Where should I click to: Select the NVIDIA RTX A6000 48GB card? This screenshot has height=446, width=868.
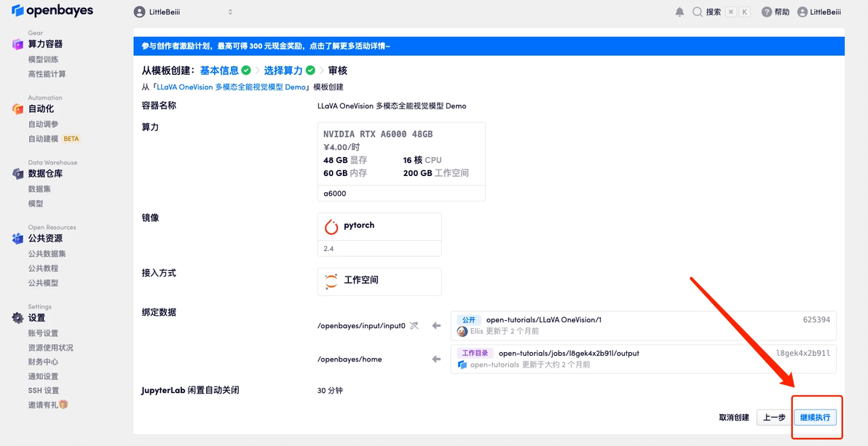(x=401, y=162)
